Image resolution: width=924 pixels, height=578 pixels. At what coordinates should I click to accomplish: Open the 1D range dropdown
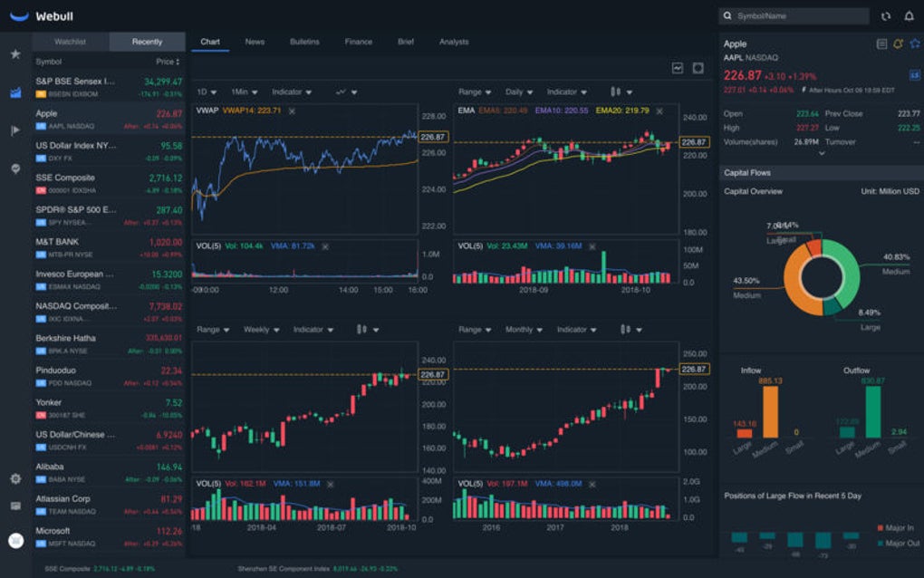click(207, 92)
